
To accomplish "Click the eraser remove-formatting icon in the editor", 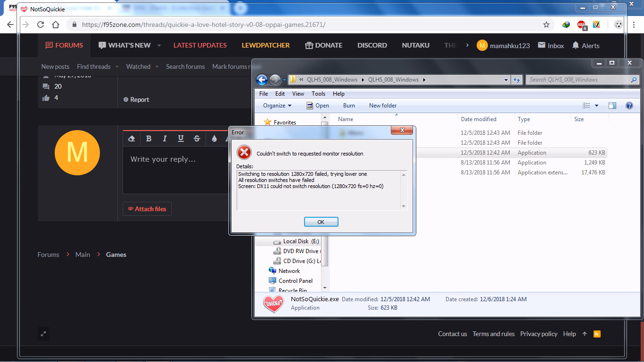I will click(132, 139).
